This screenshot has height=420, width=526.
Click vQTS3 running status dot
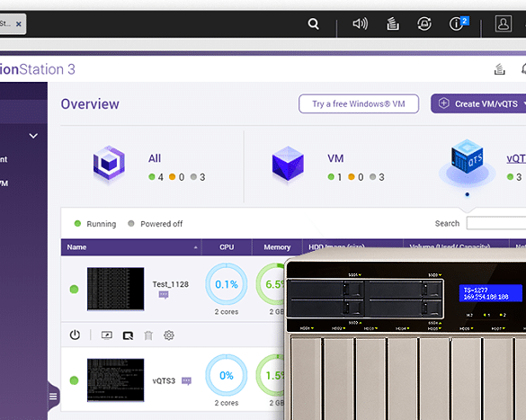tap(74, 380)
